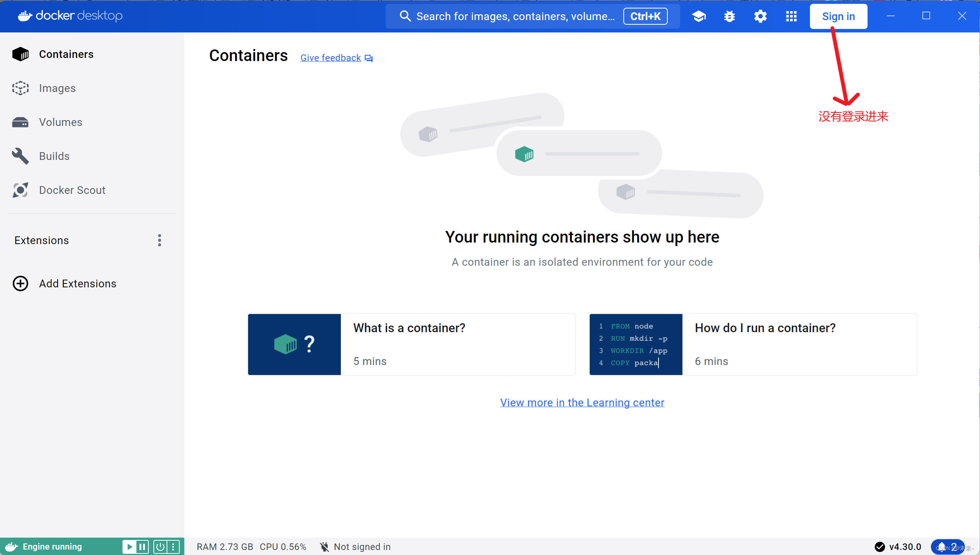Open the Extensions three-dot menu
980x555 pixels.
160,240
